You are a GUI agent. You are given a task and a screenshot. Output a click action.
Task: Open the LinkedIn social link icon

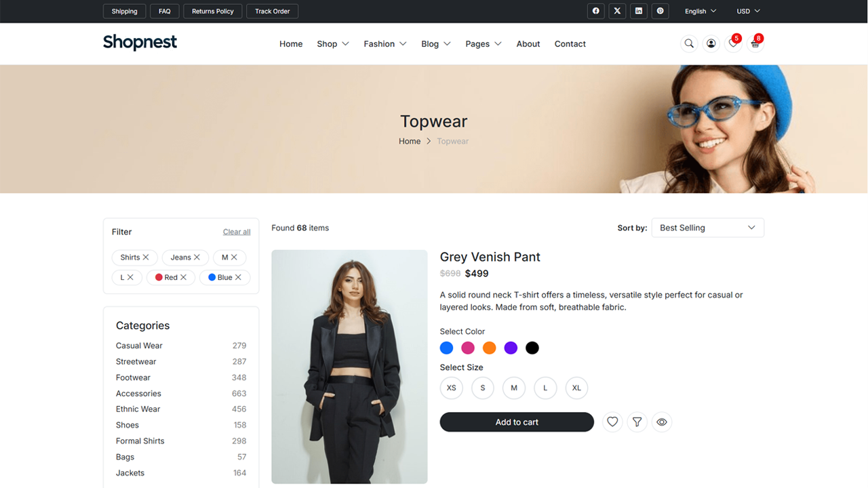coord(638,11)
